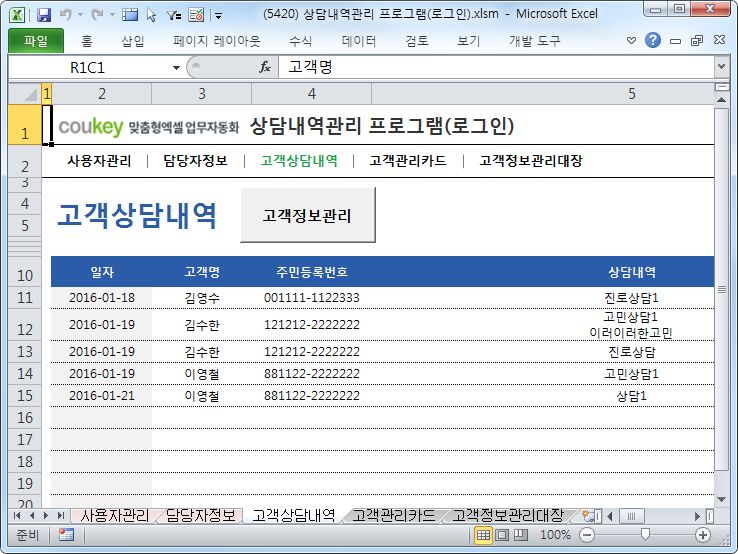
Task: Select the arrow pointer object-select tool
Action: tap(152, 15)
